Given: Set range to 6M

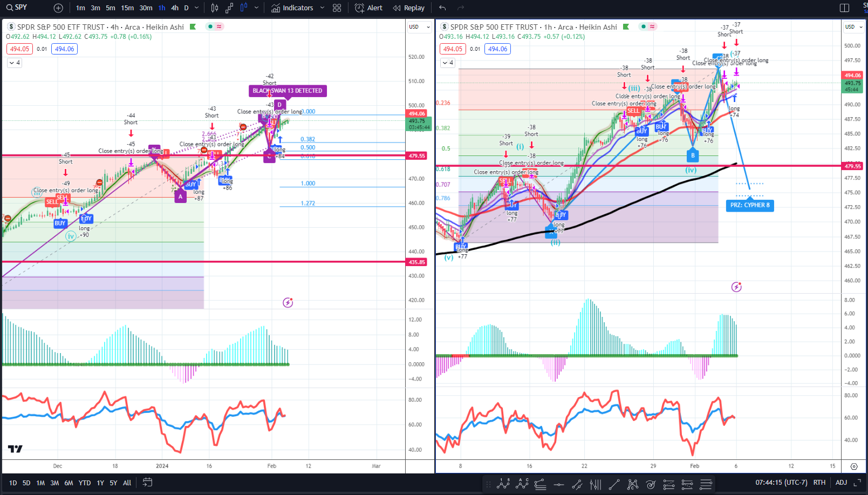Looking at the screenshot, I should (69, 483).
